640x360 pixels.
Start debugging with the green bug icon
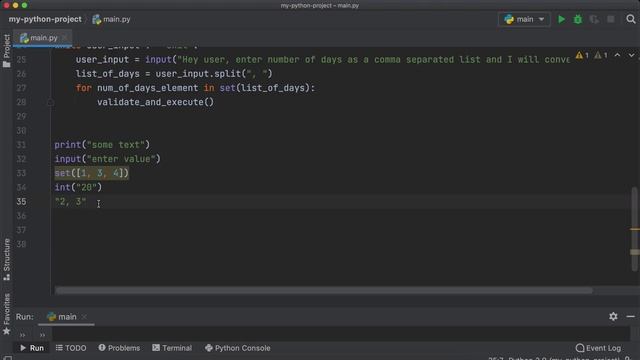[578, 19]
